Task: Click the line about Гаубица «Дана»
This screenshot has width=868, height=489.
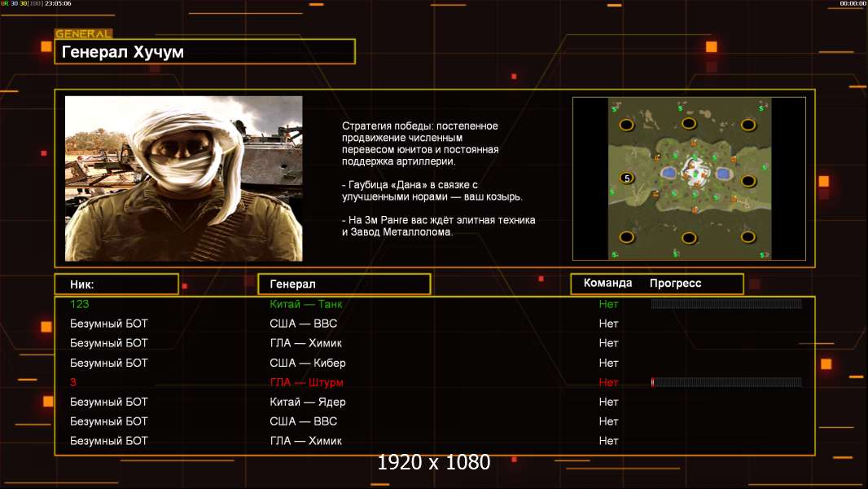Action: point(432,191)
